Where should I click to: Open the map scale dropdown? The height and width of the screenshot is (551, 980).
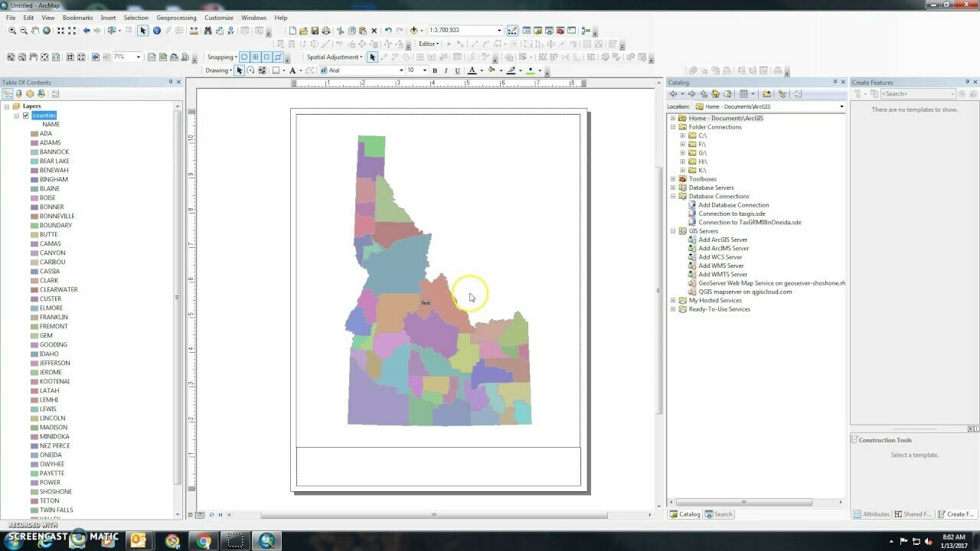[499, 31]
